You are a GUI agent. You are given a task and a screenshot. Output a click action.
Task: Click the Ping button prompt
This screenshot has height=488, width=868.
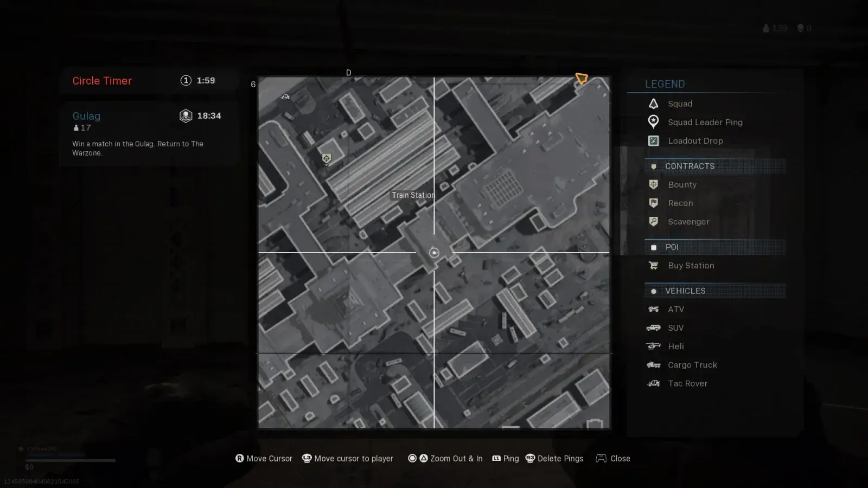pos(505,459)
